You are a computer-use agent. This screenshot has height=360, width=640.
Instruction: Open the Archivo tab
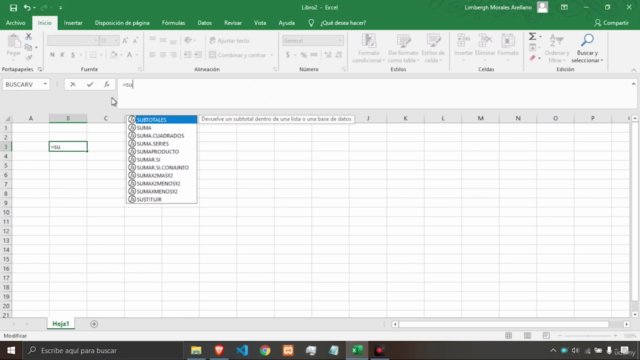coord(16,23)
